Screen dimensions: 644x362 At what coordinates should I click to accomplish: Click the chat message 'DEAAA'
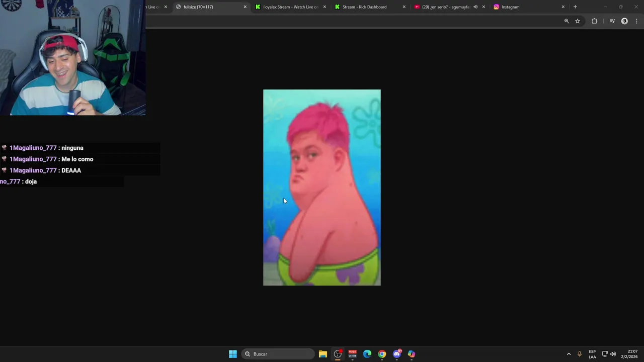[x=71, y=170]
